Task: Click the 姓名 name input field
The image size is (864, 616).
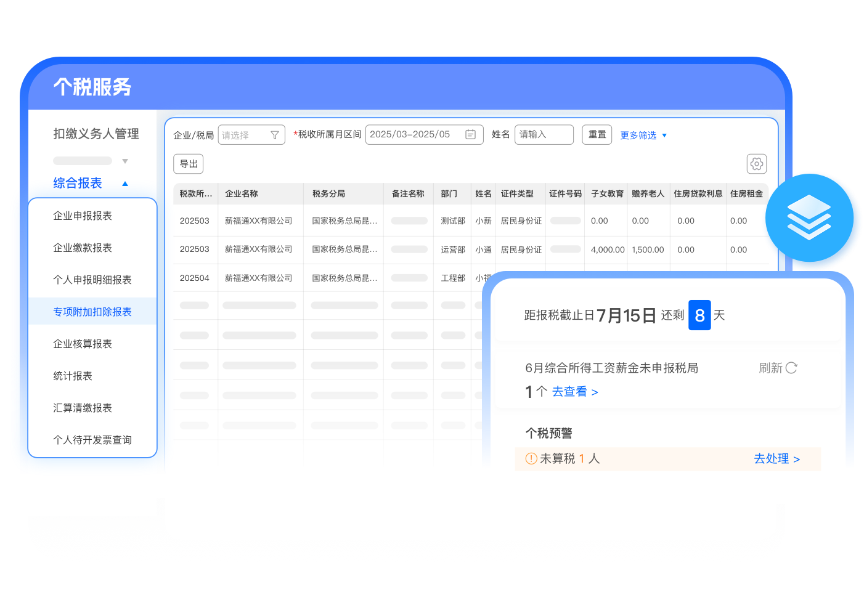Action: click(x=544, y=134)
